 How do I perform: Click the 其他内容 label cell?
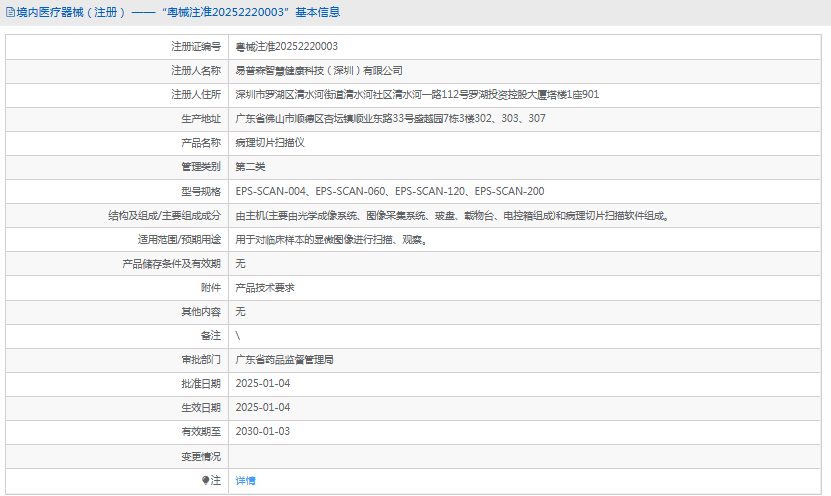pos(117,312)
